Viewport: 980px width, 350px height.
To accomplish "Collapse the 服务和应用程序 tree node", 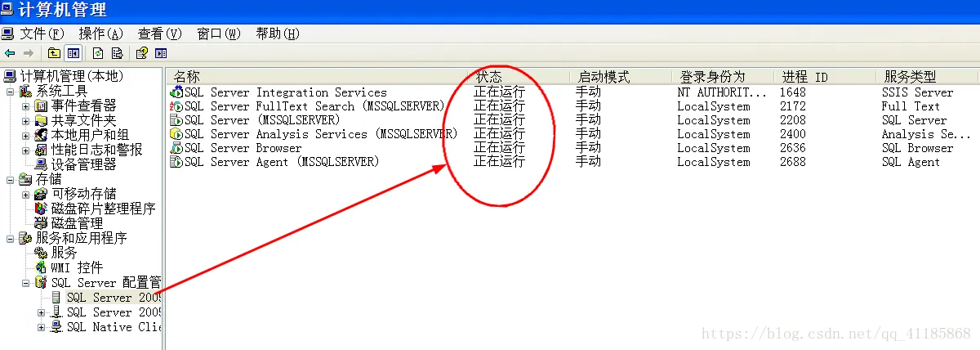I will pos(11,238).
